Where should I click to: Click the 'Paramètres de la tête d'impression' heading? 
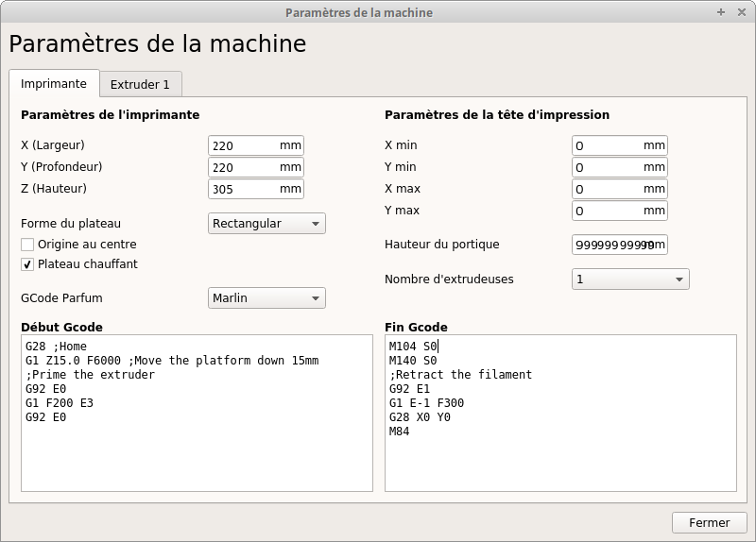click(497, 114)
